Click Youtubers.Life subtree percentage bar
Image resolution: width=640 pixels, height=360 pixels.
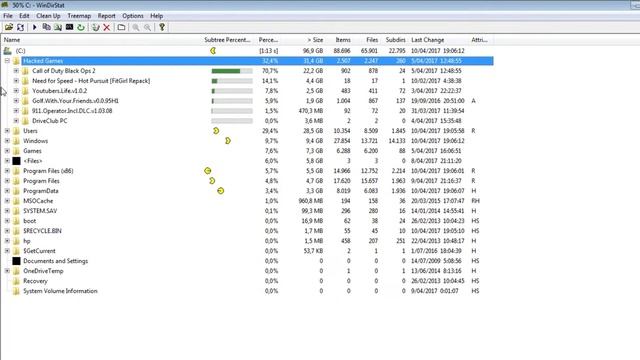click(232, 91)
